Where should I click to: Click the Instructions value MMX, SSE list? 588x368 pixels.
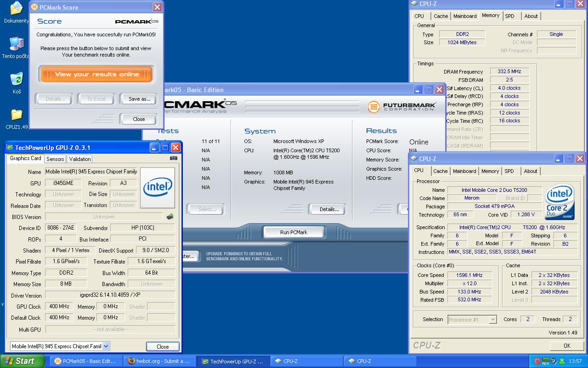[512, 252]
